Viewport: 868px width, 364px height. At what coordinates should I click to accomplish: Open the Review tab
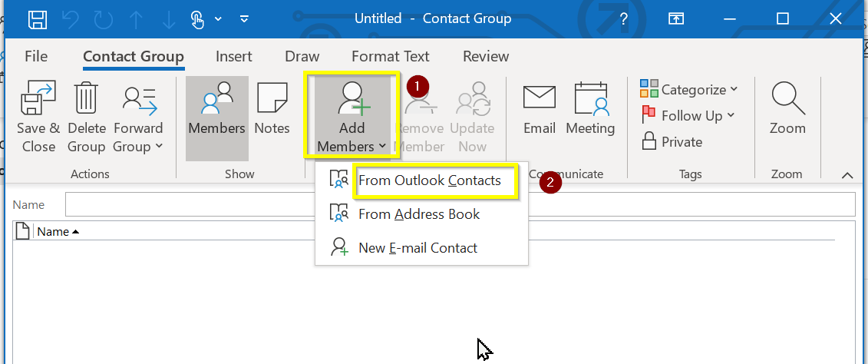486,57
